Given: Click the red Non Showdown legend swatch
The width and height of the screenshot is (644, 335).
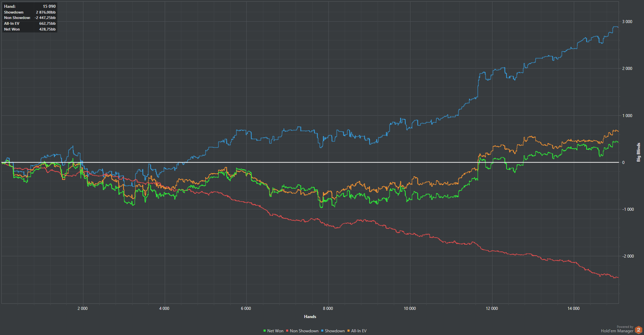Looking at the screenshot, I should pos(287,331).
